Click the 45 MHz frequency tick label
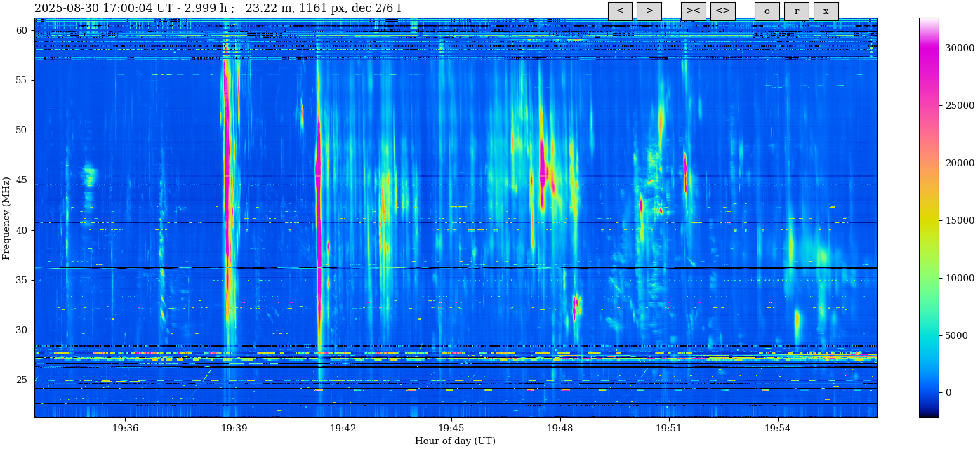The width and height of the screenshot is (980, 449). (22, 180)
